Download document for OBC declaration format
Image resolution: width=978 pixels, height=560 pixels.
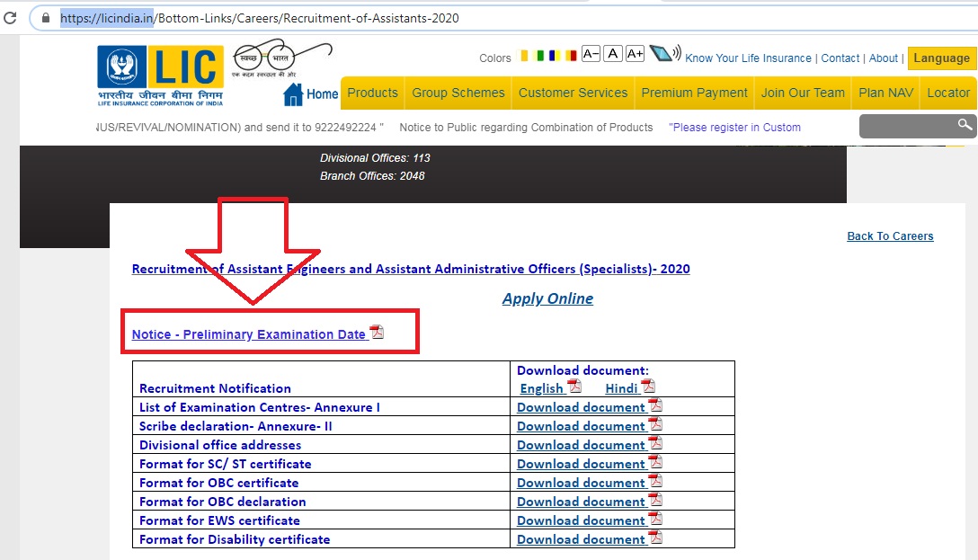click(581, 502)
